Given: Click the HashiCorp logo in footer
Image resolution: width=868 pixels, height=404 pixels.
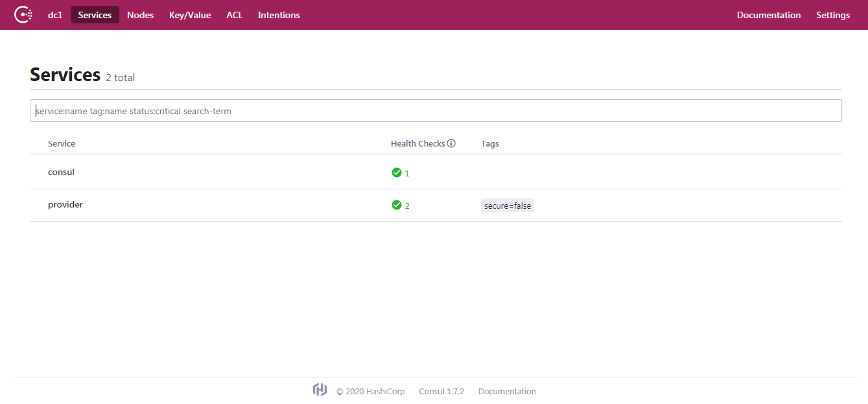Looking at the screenshot, I should 320,390.
